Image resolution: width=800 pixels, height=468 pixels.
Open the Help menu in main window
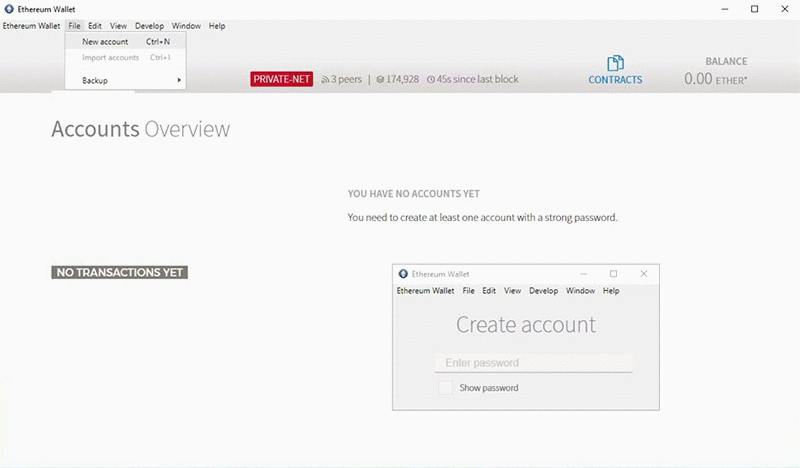[217, 26]
